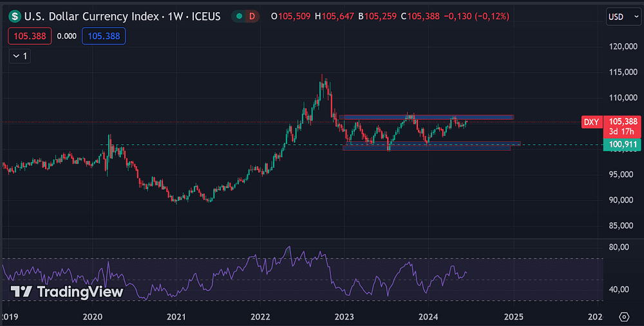The image size is (644, 326).
Task: Click the 3d 17h countdown label
Action: [622, 132]
